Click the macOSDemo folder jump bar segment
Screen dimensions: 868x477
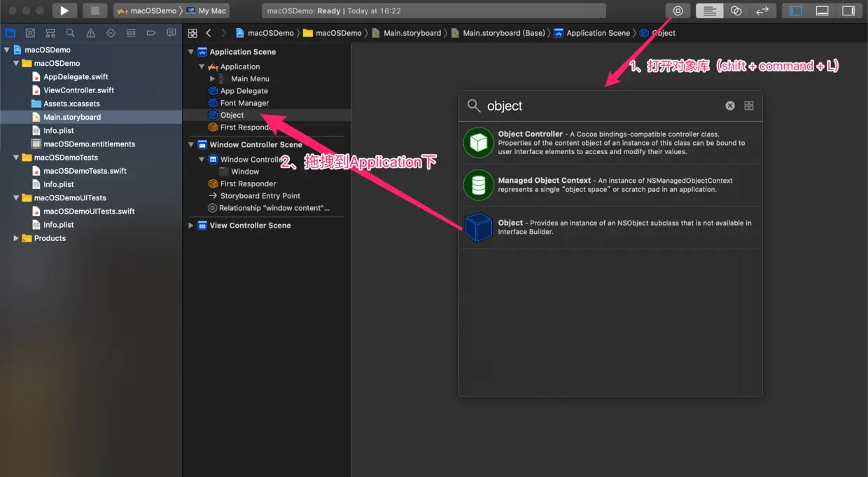pos(332,33)
